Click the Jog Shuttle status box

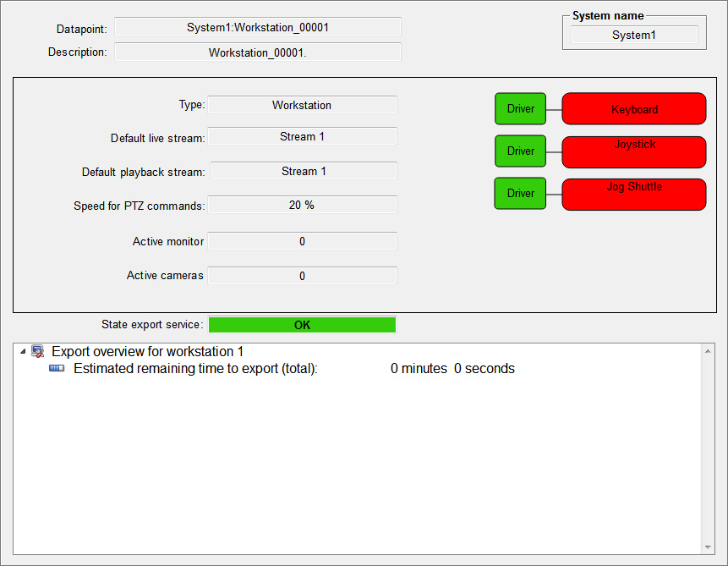click(634, 195)
